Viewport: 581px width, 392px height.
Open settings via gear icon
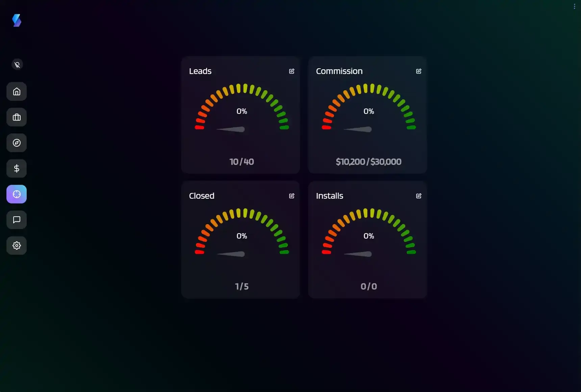(x=17, y=246)
